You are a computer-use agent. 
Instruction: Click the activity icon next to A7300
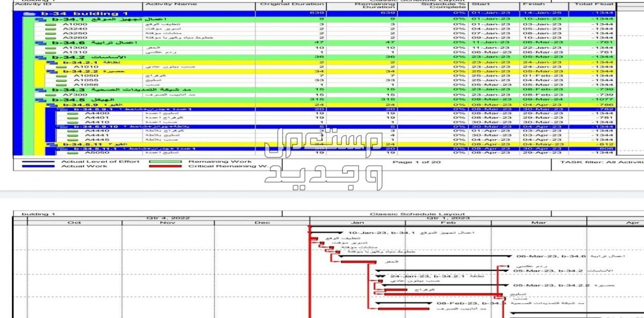pyautogui.click(x=52, y=95)
